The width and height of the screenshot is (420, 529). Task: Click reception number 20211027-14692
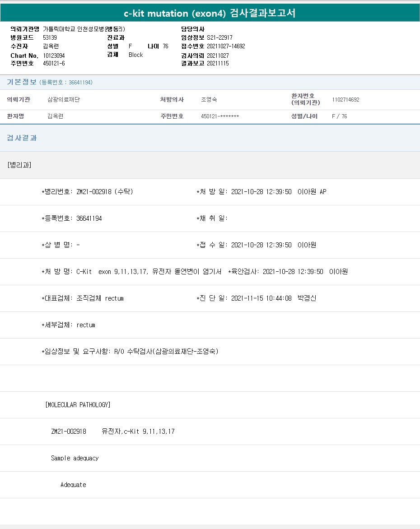[x=226, y=46]
